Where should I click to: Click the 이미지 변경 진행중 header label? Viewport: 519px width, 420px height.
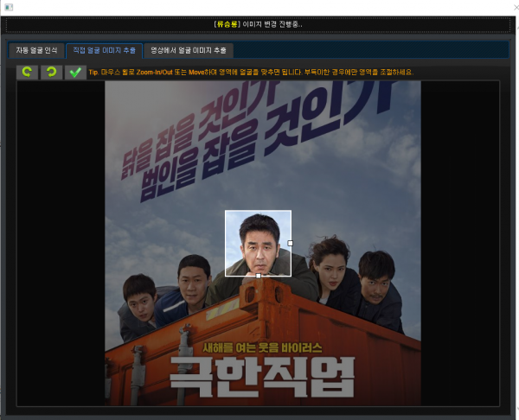259,23
